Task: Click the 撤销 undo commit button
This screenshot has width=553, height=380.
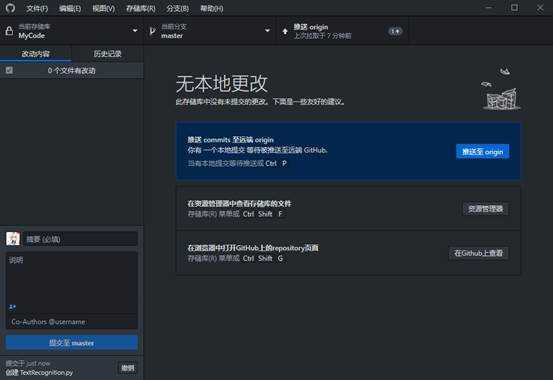Action: pos(128,368)
